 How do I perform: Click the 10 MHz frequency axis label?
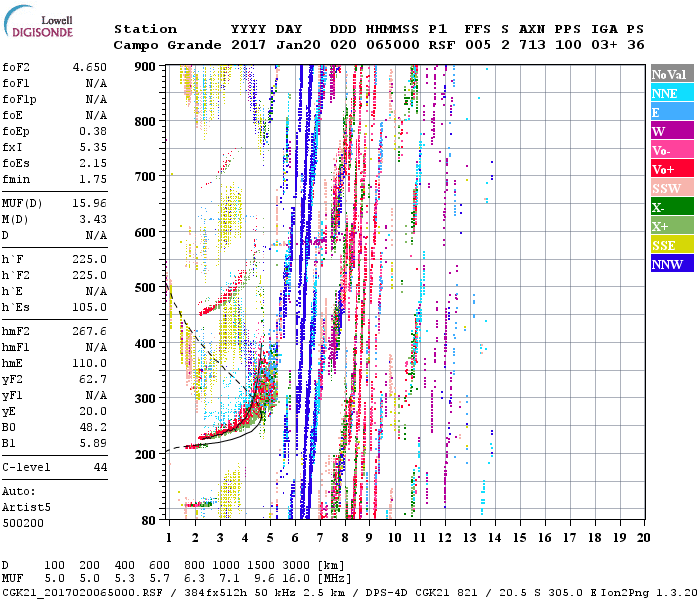(x=395, y=538)
